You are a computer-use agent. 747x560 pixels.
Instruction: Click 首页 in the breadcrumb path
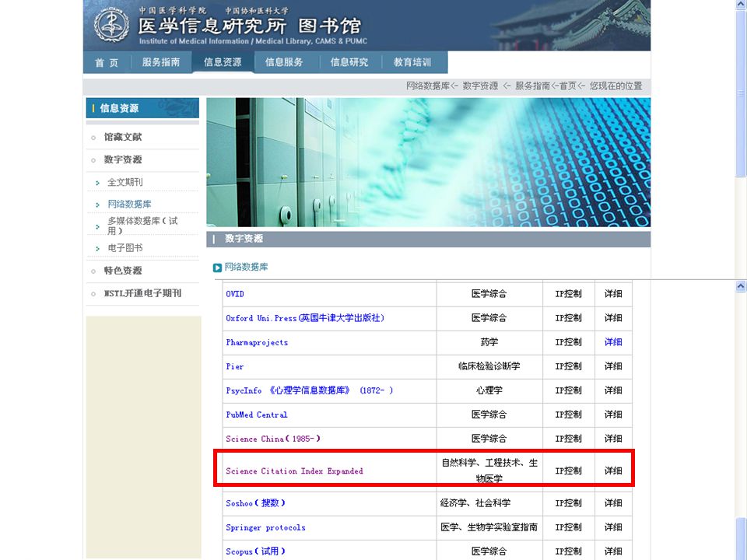(x=568, y=86)
